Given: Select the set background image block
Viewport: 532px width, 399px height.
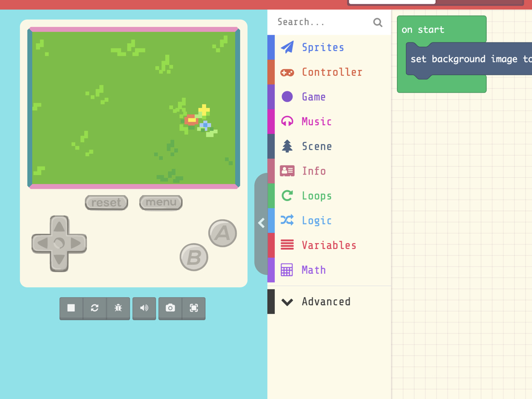Looking at the screenshot, I should 470,59.
